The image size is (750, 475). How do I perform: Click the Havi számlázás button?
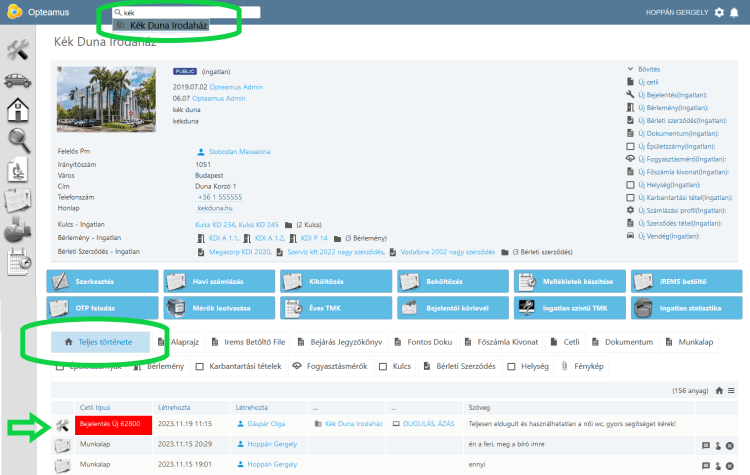point(218,282)
